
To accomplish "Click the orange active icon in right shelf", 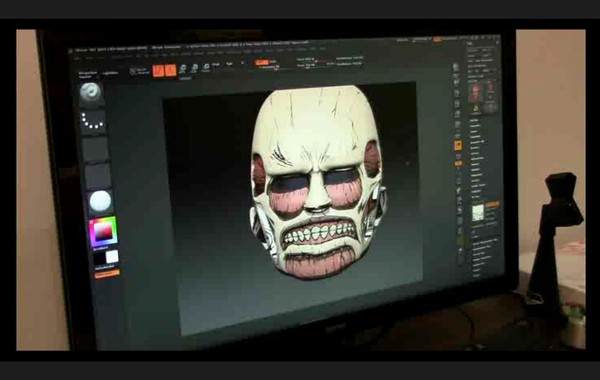I will (x=458, y=145).
